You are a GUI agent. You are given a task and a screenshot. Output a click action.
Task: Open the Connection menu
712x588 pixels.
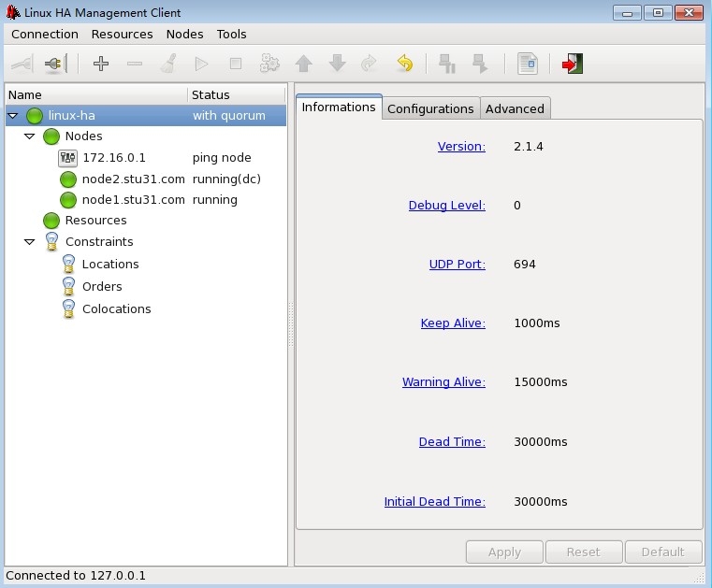point(45,34)
